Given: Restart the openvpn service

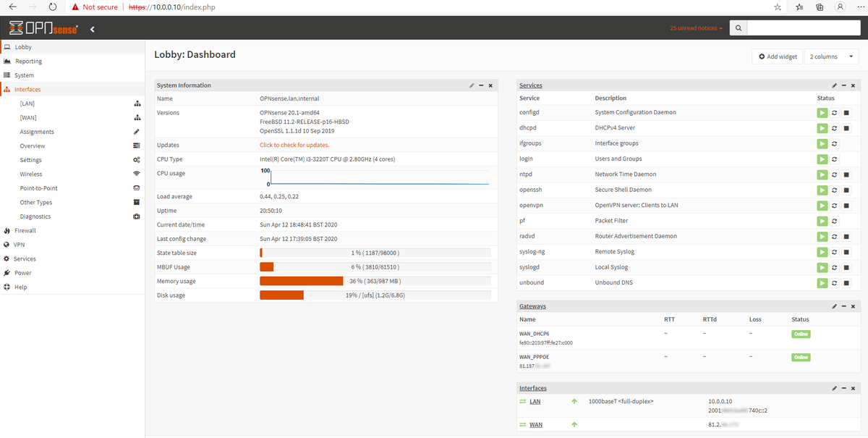Looking at the screenshot, I should [x=833, y=205].
